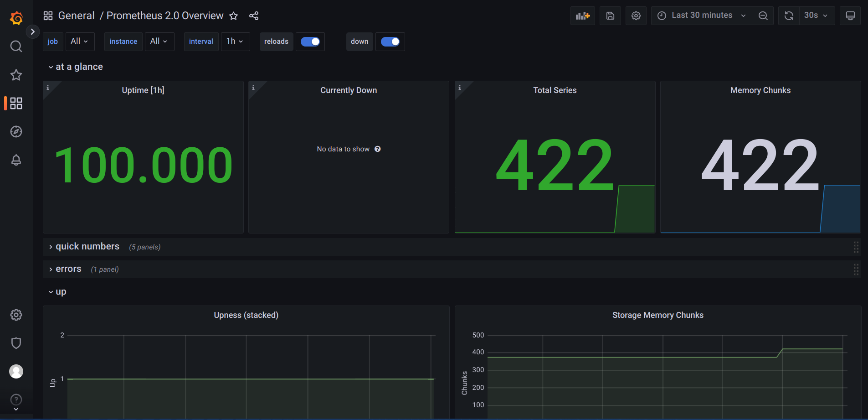Screen dimensions: 868x420
Task: Toggle the down annotation switch
Action: click(390, 41)
